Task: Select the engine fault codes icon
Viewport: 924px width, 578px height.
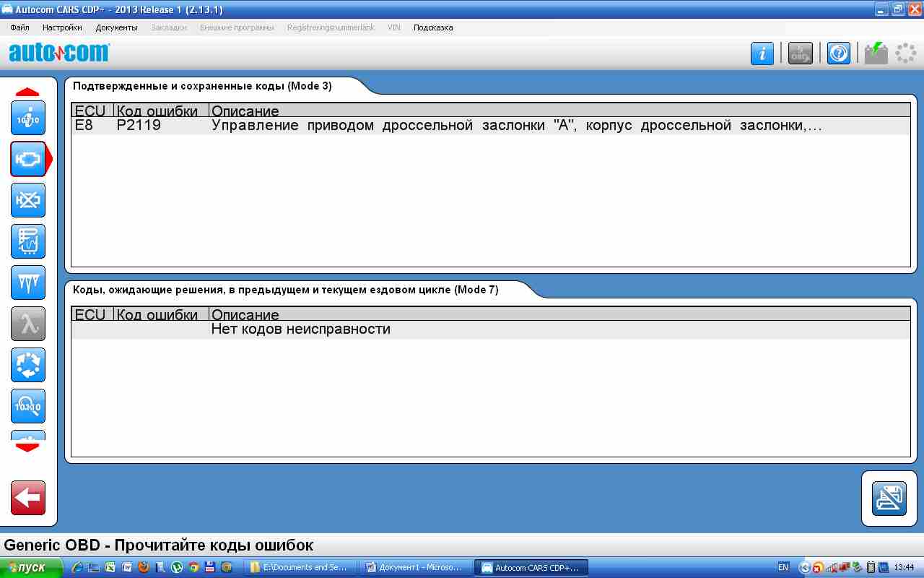Action: [28, 159]
